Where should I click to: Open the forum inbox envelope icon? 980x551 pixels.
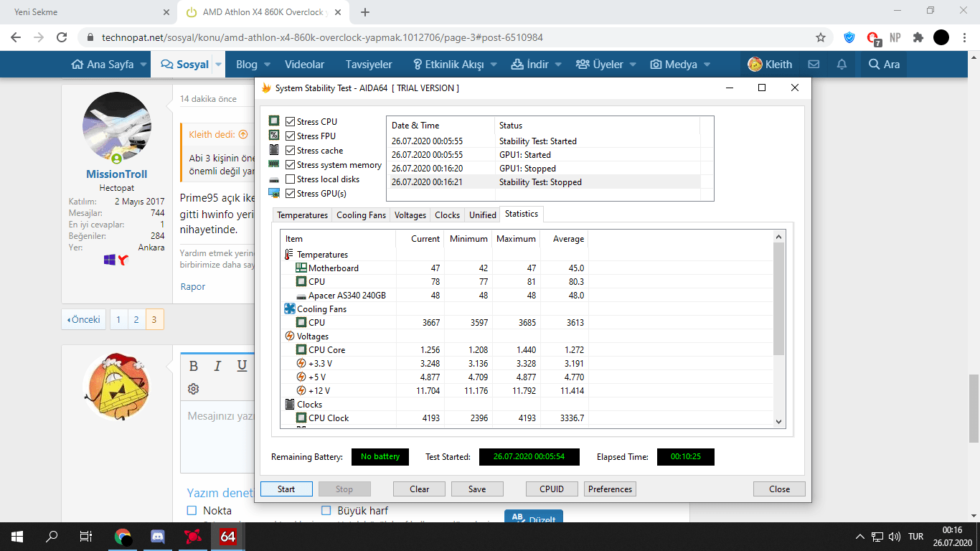[x=814, y=64]
